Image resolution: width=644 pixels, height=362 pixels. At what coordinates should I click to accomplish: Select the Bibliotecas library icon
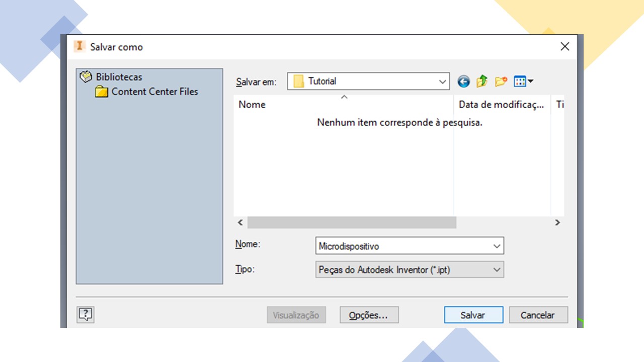click(87, 77)
